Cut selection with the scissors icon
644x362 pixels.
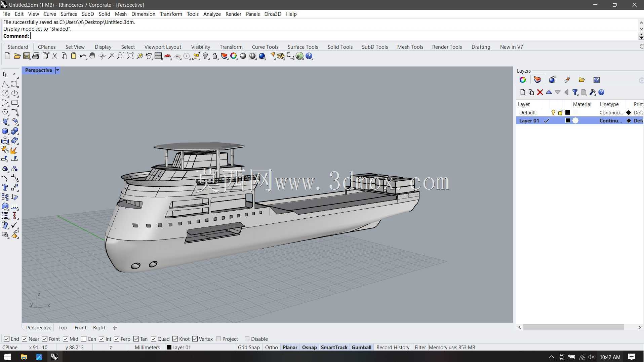pos(55,56)
